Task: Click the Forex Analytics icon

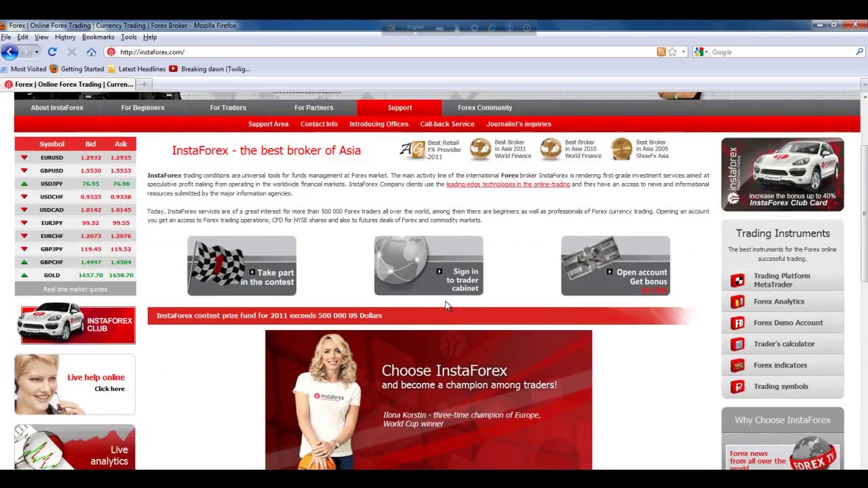Action: [737, 302]
